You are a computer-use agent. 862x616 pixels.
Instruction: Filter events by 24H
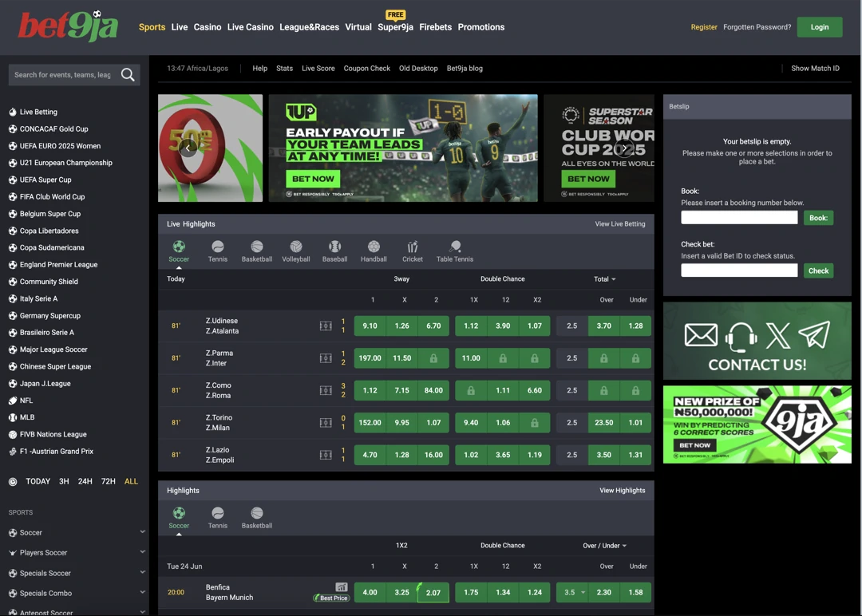pyautogui.click(x=85, y=481)
